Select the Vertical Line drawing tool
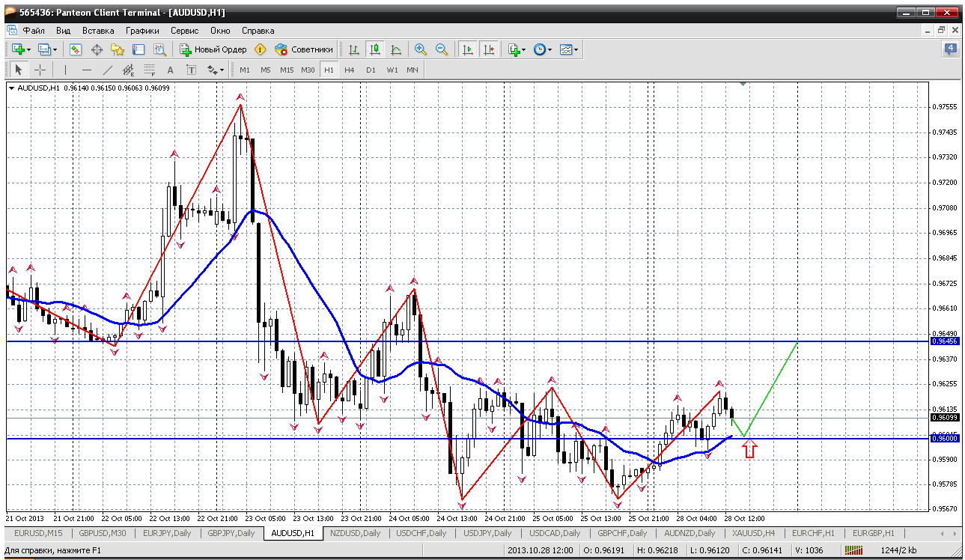 66,70
